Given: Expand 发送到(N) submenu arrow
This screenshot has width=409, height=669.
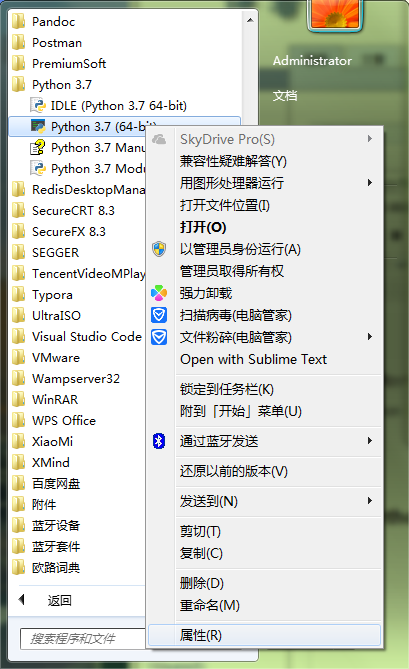Looking at the screenshot, I should (370, 500).
